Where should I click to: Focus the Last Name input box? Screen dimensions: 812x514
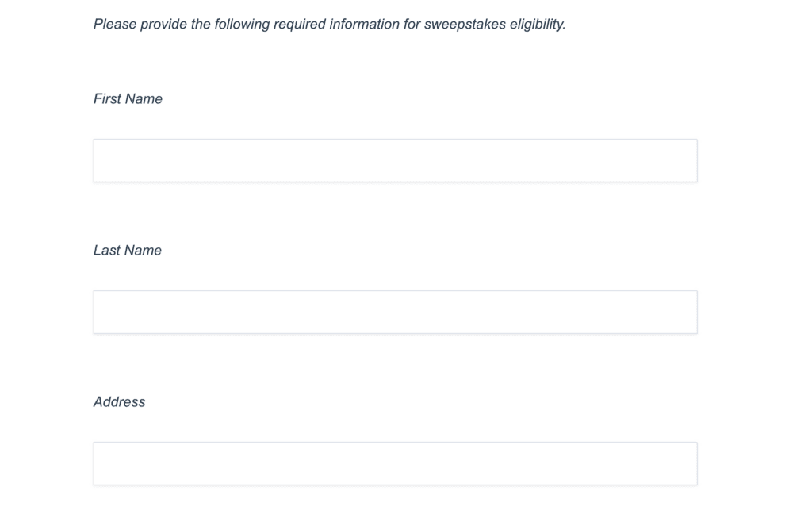tap(395, 312)
